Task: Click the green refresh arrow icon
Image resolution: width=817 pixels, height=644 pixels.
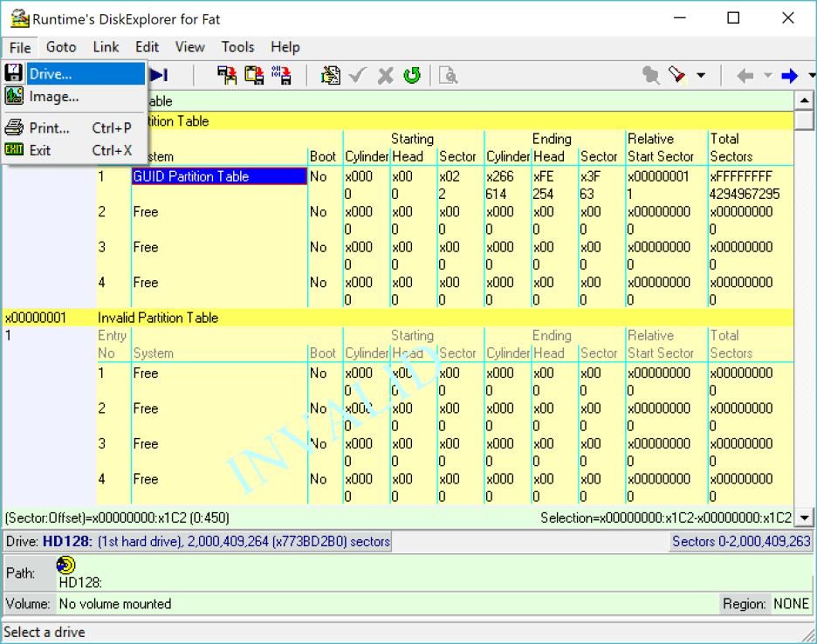Action: pos(412,76)
